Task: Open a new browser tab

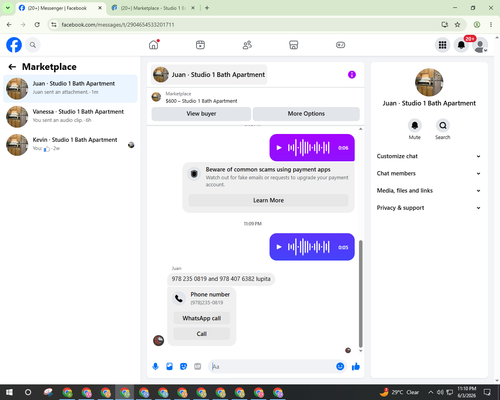Action: pos(207,8)
